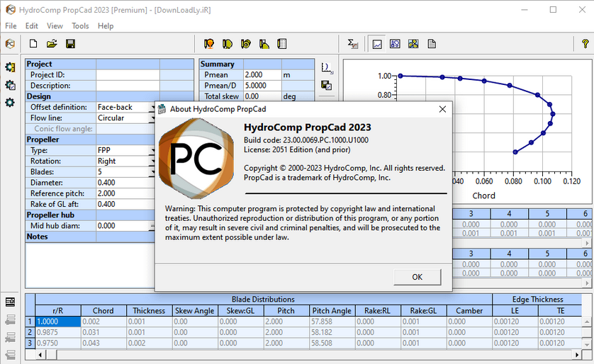
Task: Click the fourth orange builder icon with ruler
Action: pyautogui.click(x=264, y=44)
